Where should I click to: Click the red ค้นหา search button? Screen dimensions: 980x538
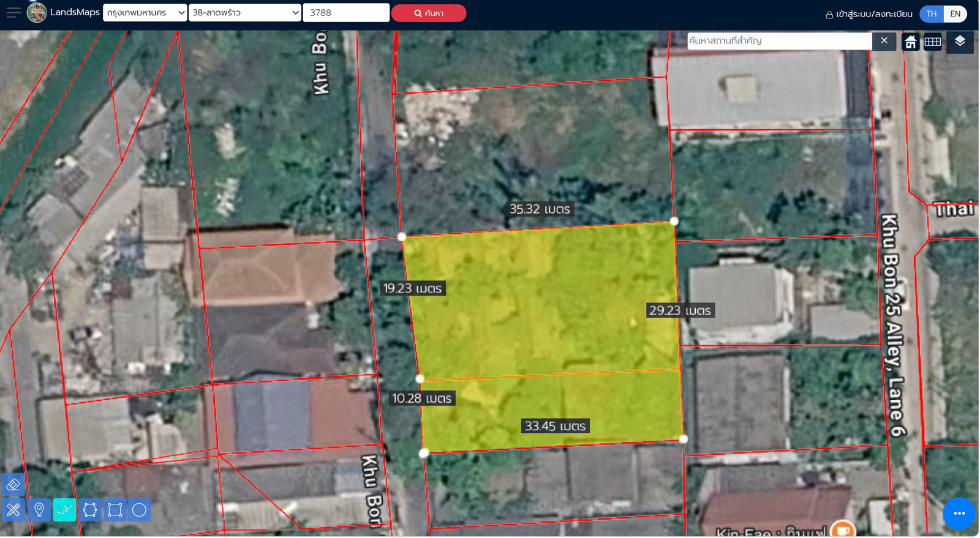pyautogui.click(x=429, y=13)
